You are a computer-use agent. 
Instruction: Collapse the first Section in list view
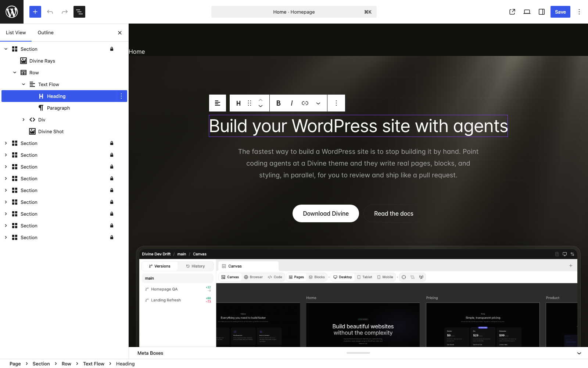(6, 49)
